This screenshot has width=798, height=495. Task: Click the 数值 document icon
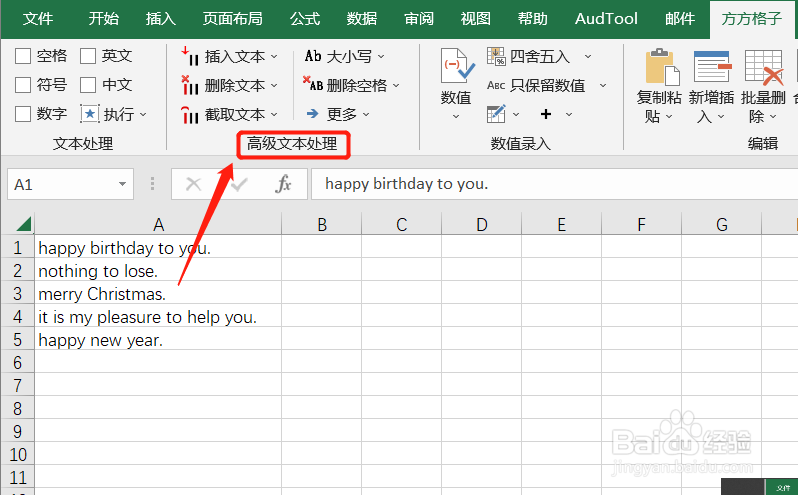coord(457,66)
